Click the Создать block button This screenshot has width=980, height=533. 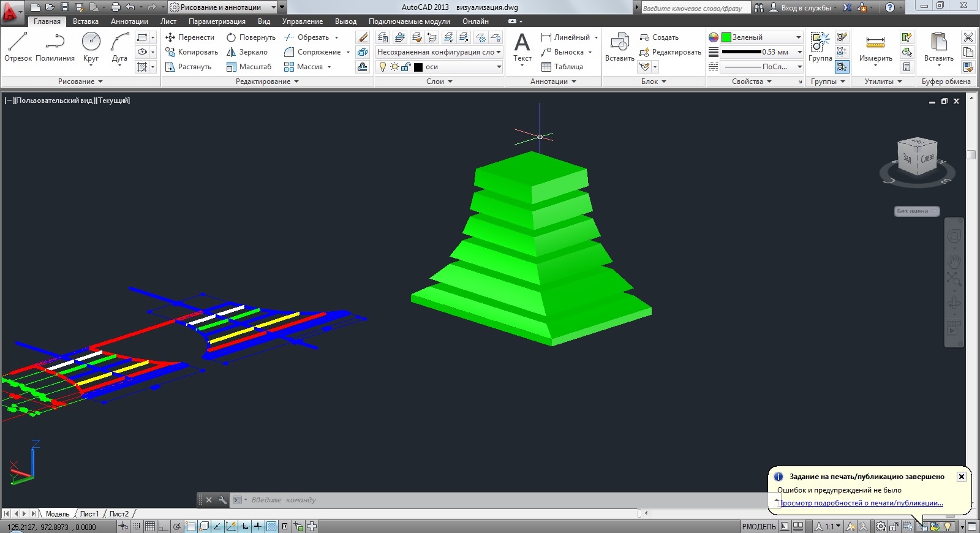coord(659,37)
